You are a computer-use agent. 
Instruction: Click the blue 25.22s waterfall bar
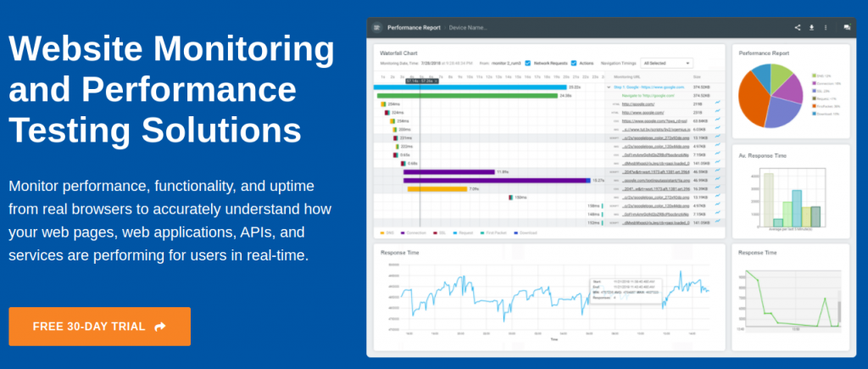[470, 87]
